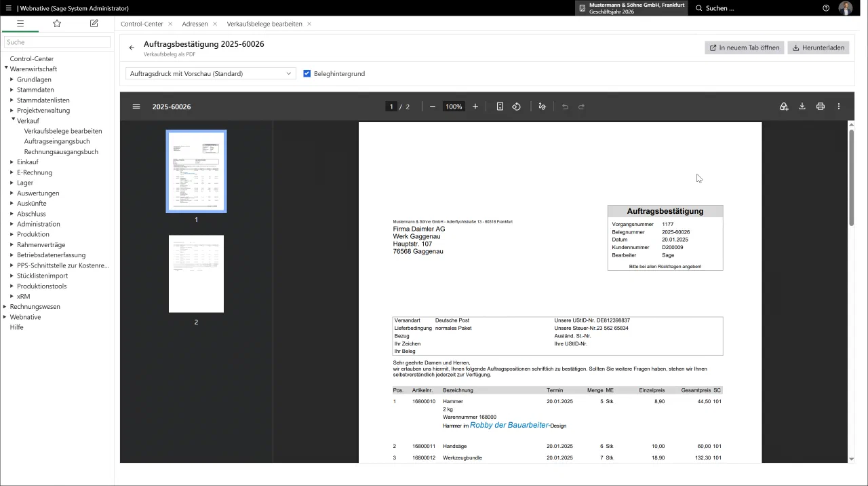
Task: Expand the E-Rechnung tree node
Action: point(12,172)
